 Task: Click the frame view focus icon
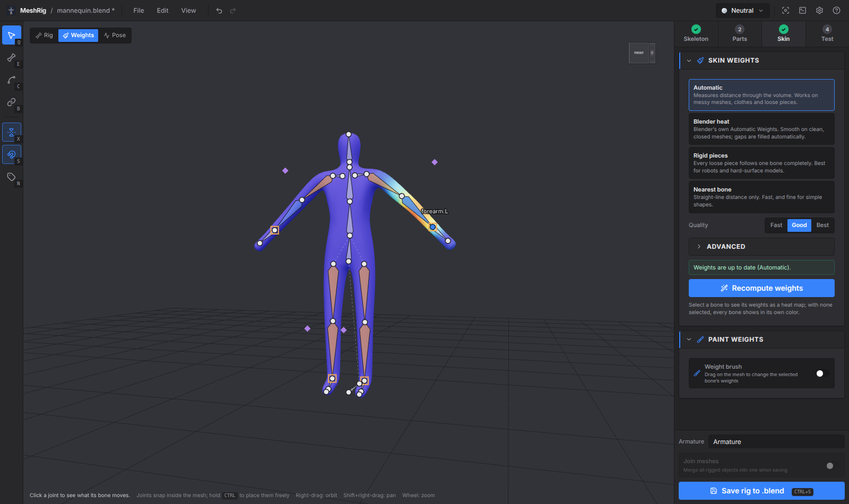[786, 11]
